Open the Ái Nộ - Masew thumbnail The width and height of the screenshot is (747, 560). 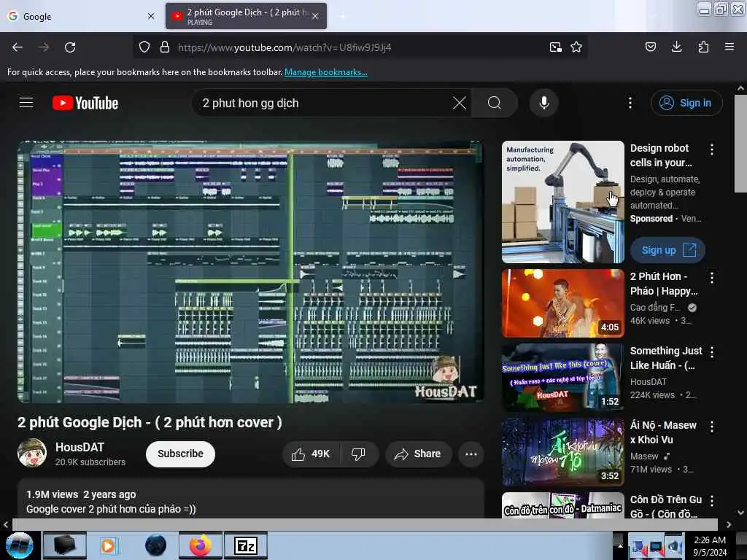tap(562, 452)
